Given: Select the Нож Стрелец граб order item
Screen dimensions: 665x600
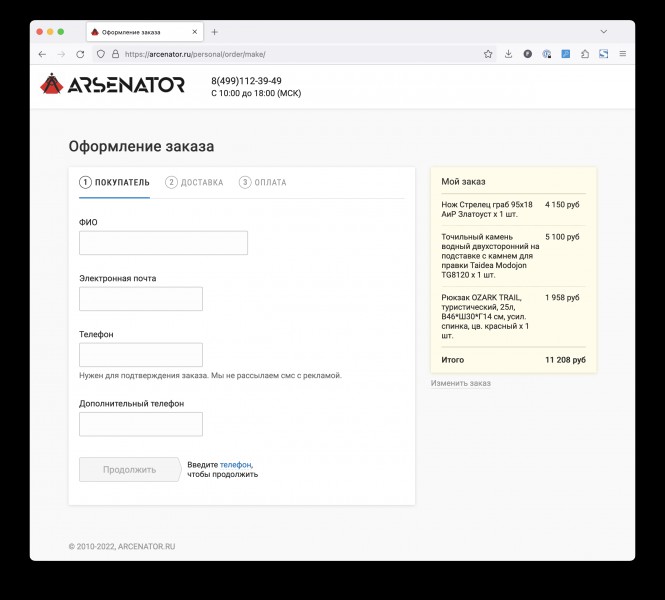Looking at the screenshot, I should [x=487, y=209].
